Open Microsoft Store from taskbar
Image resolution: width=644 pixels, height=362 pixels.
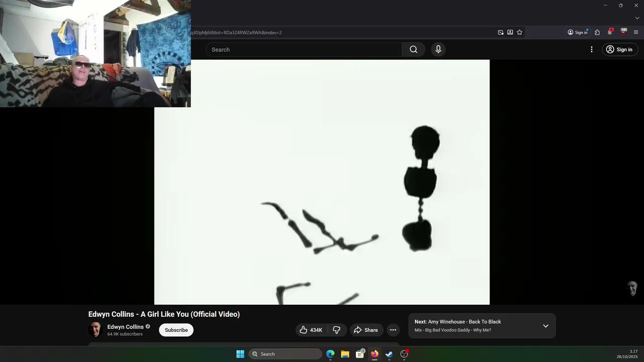[x=360, y=354]
